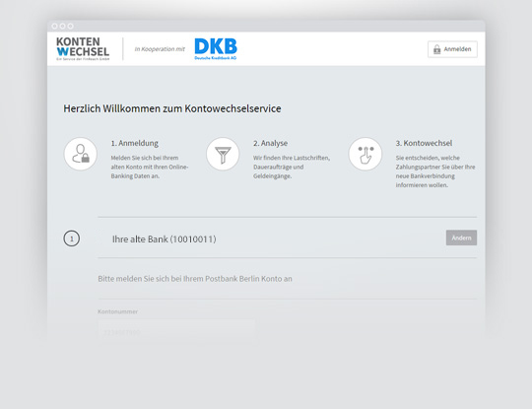Click second browser window control dot
The image size is (532, 409).
pos(62,27)
